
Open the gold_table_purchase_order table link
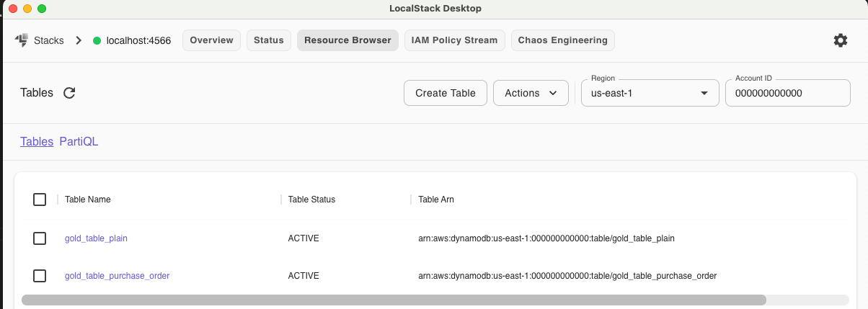(117, 276)
